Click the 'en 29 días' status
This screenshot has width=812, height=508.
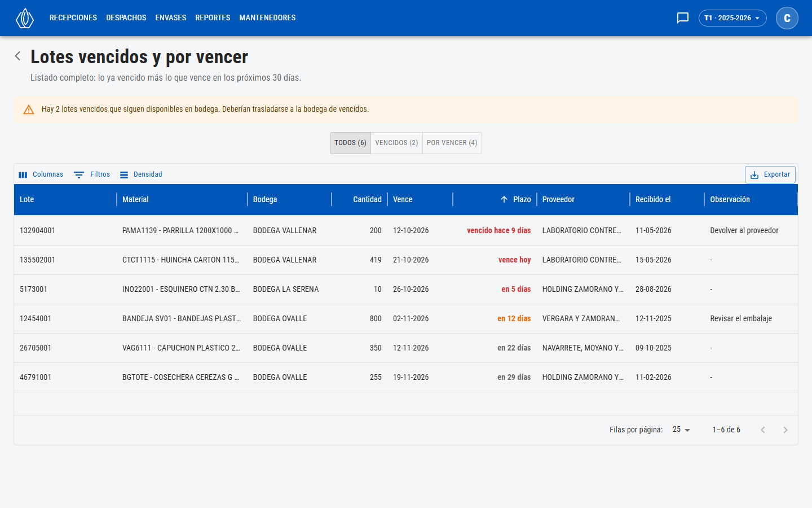[x=514, y=377]
